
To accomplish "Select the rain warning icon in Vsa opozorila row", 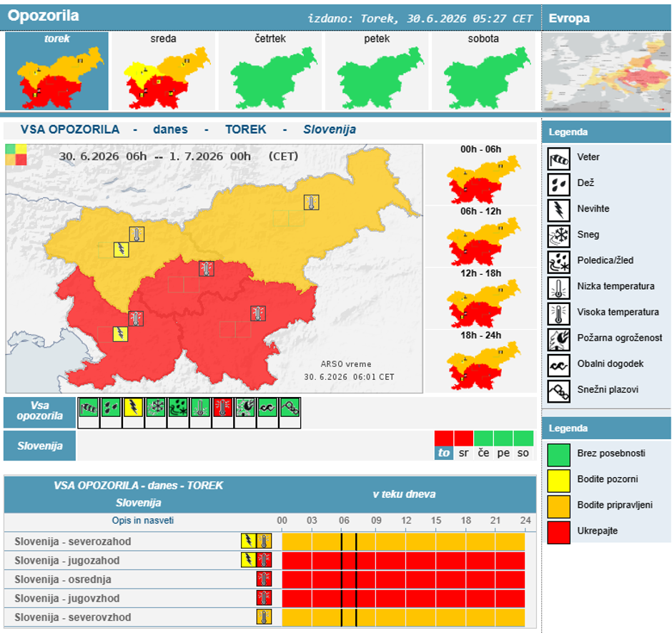I will pyautogui.click(x=111, y=408).
